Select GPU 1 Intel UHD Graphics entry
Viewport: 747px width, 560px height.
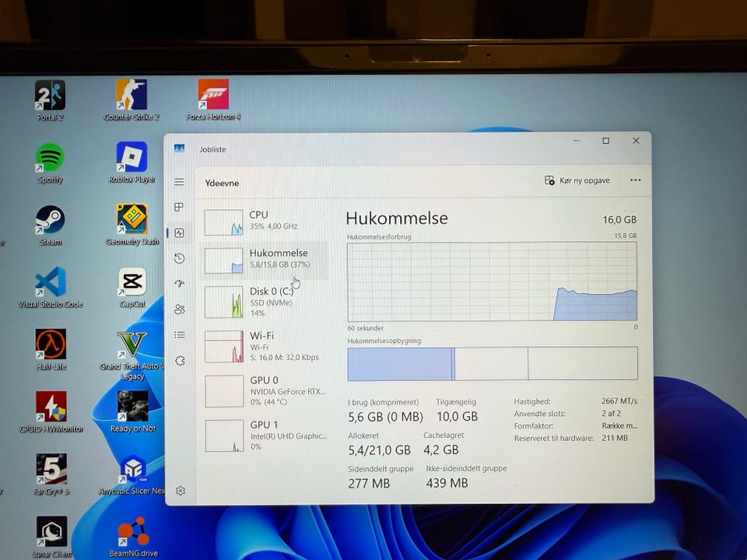tap(265, 436)
